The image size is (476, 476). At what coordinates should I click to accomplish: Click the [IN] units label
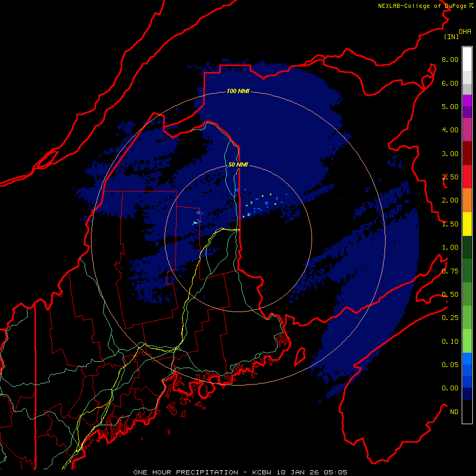[451, 36]
